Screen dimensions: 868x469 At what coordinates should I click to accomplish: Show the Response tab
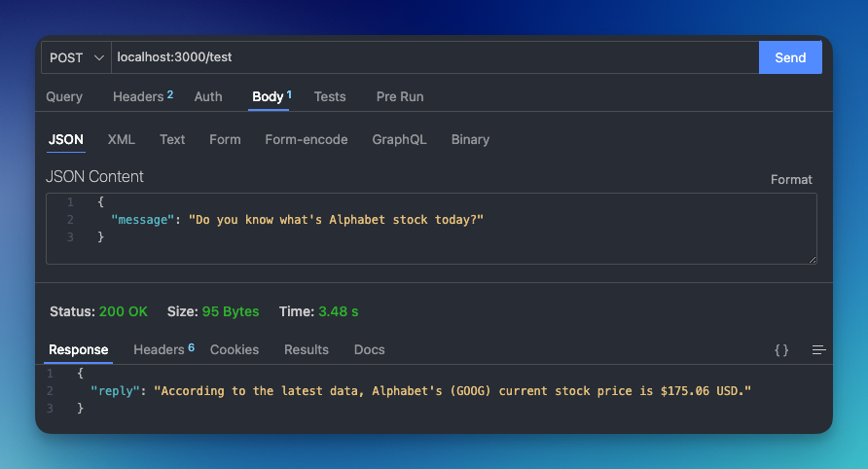pos(79,350)
